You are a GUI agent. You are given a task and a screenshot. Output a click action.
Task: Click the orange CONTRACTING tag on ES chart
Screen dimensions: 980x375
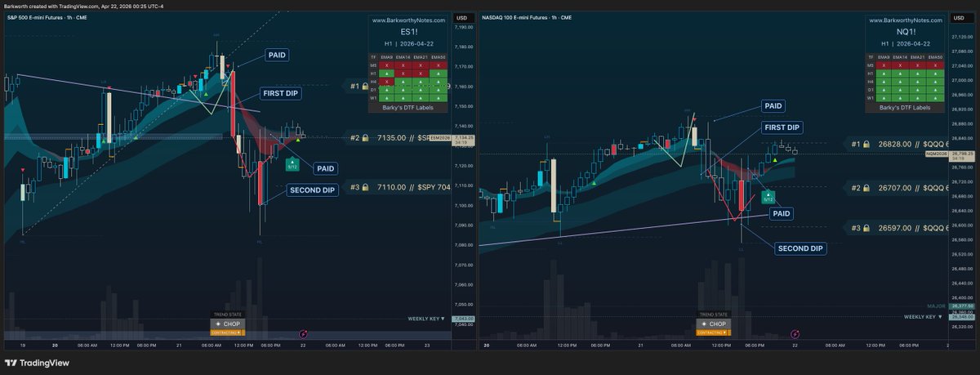click(226, 333)
